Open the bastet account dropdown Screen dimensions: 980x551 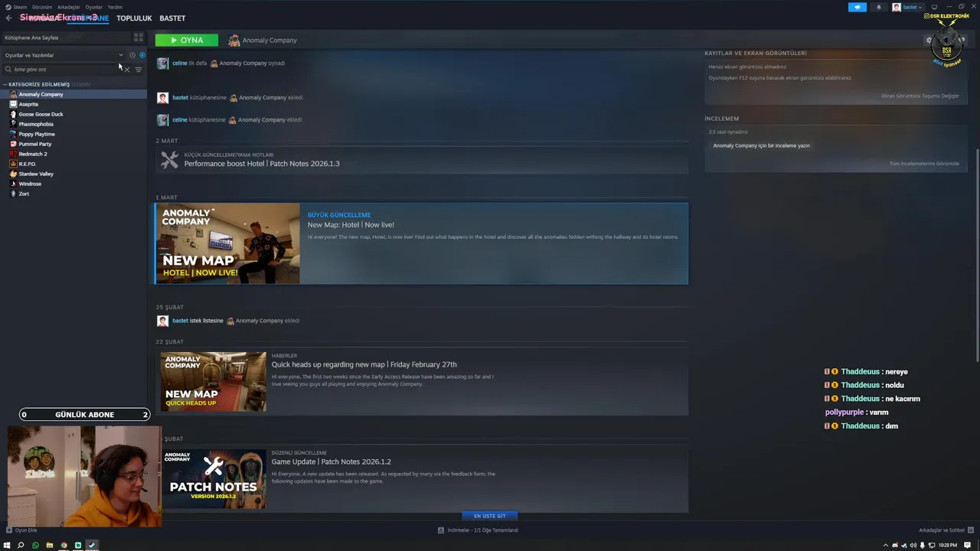(x=907, y=7)
